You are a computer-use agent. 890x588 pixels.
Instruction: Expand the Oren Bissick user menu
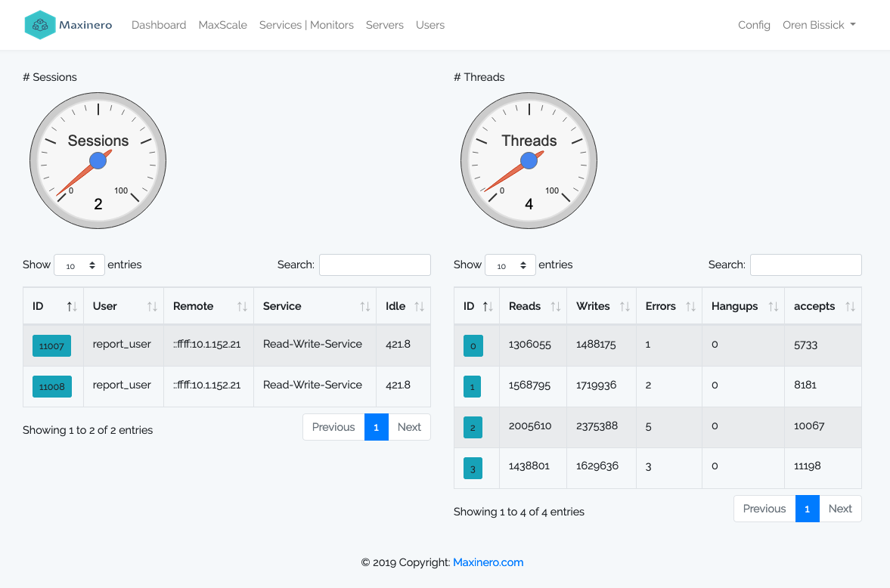pos(819,25)
